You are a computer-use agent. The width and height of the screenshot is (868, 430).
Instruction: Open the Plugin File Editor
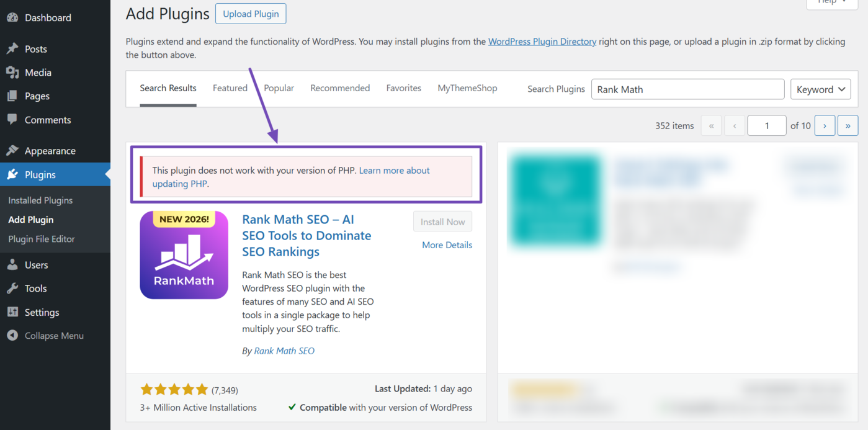42,239
